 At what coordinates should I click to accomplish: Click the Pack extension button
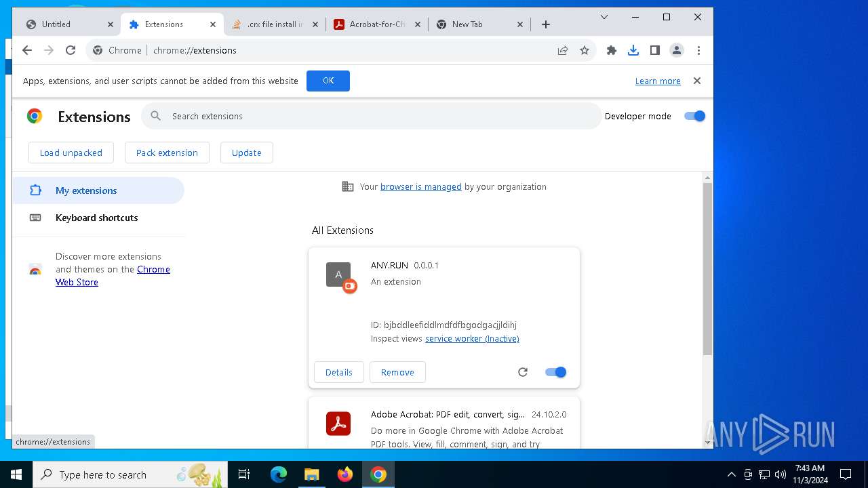coord(167,152)
